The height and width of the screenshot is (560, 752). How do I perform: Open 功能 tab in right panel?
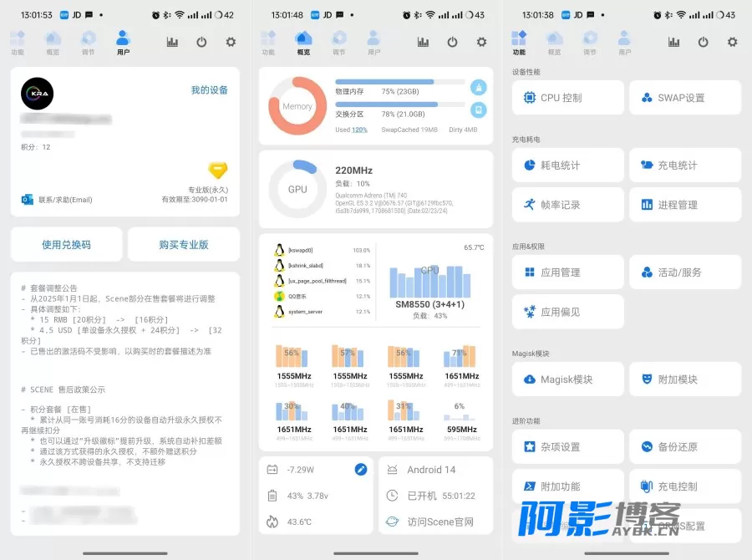519,43
